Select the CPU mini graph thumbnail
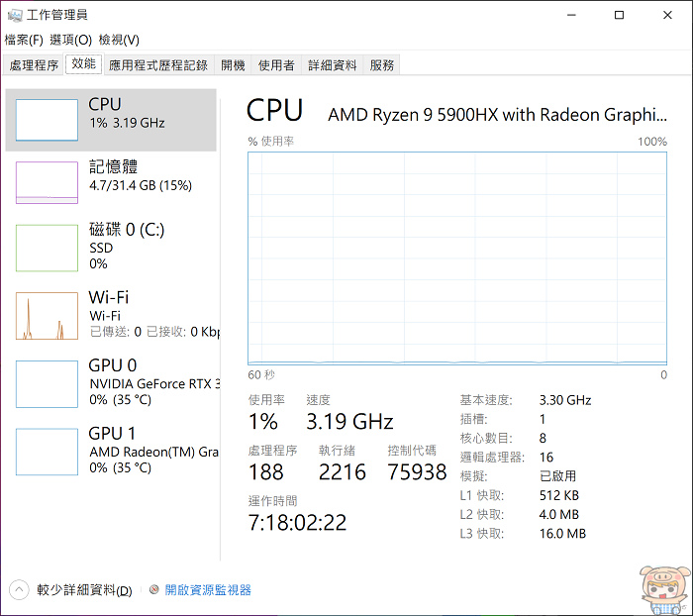 point(47,120)
